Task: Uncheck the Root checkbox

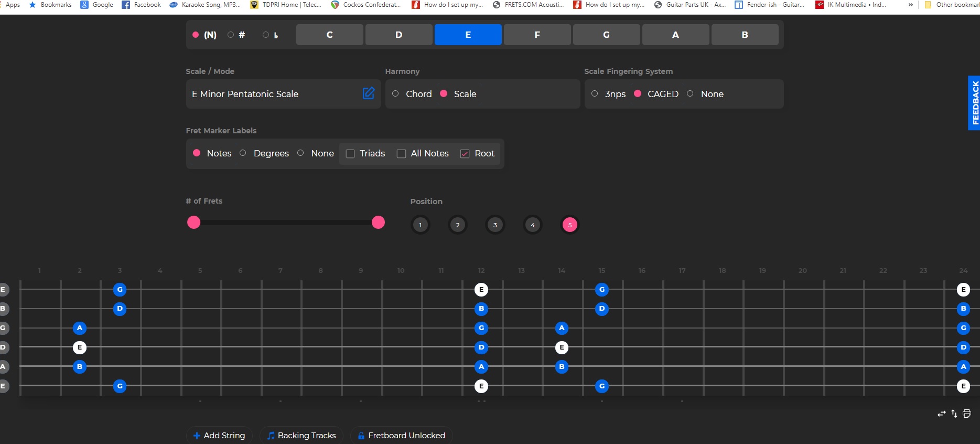Action: [465, 153]
